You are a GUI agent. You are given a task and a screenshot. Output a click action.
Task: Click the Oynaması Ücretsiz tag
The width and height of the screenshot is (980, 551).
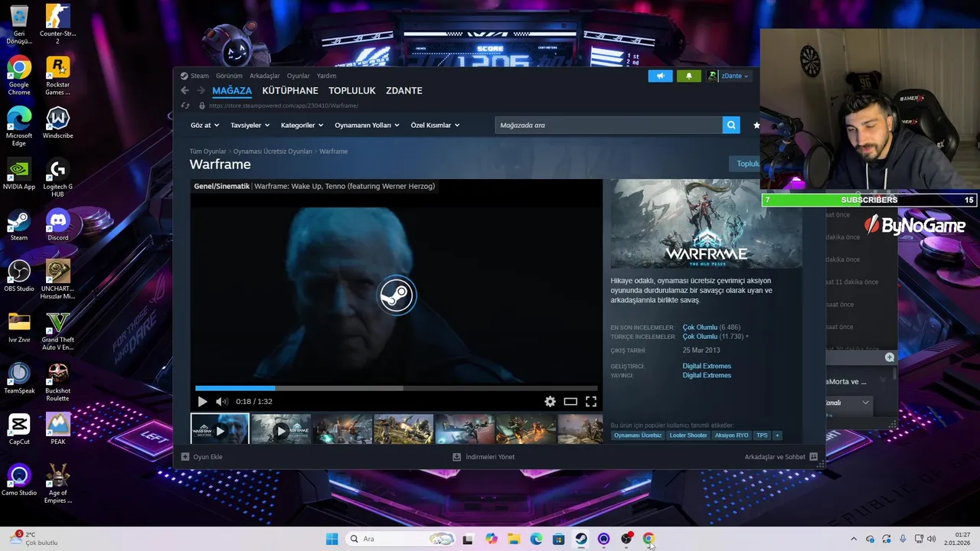pyautogui.click(x=638, y=435)
